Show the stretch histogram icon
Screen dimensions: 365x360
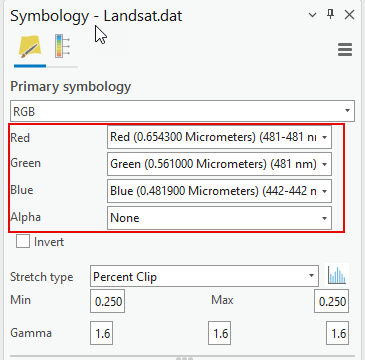click(x=337, y=275)
